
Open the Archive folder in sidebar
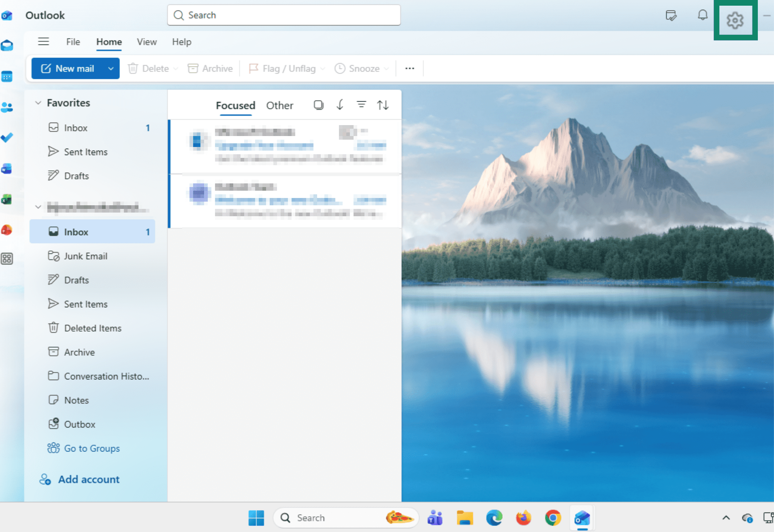93,352
